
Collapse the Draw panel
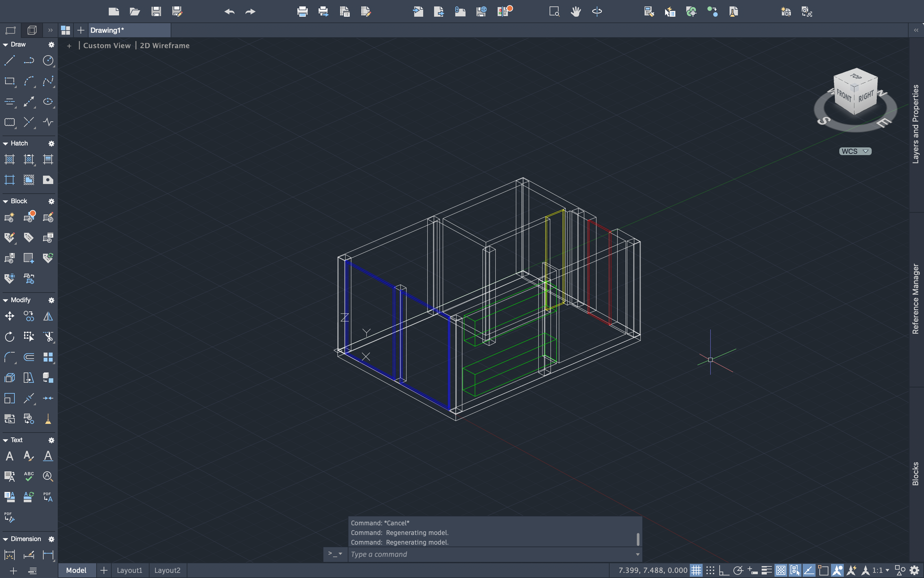click(x=5, y=45)
